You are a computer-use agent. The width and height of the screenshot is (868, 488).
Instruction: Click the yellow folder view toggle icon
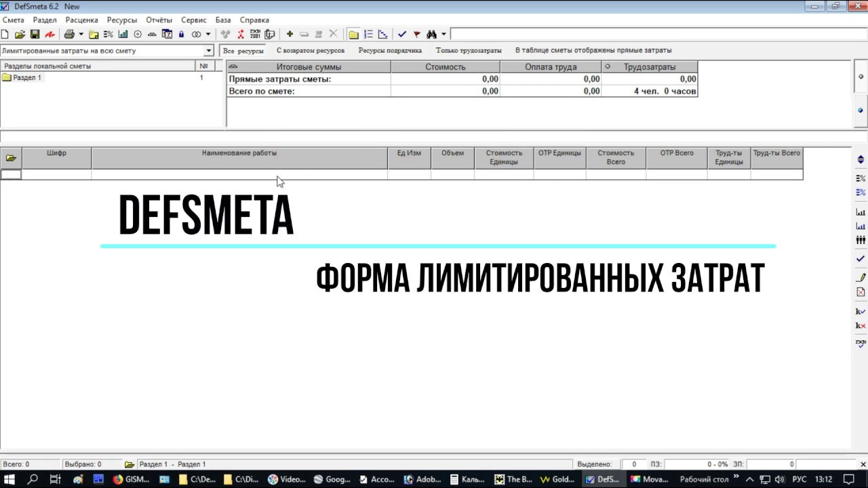(x=353, y=34)
